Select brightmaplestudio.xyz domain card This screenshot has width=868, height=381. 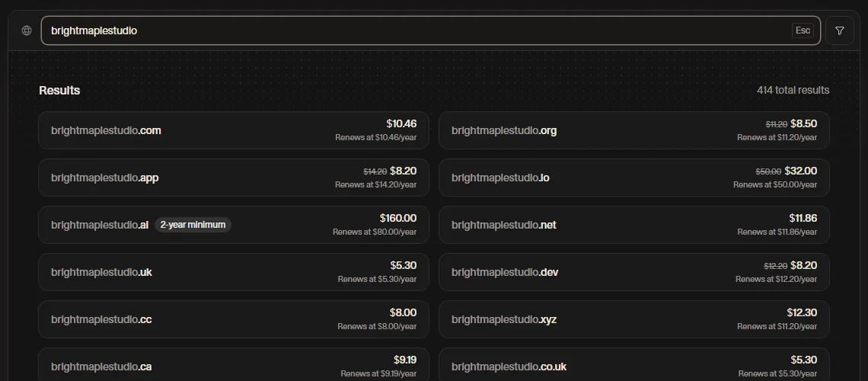pyautogui.click(x=633, y=319)
